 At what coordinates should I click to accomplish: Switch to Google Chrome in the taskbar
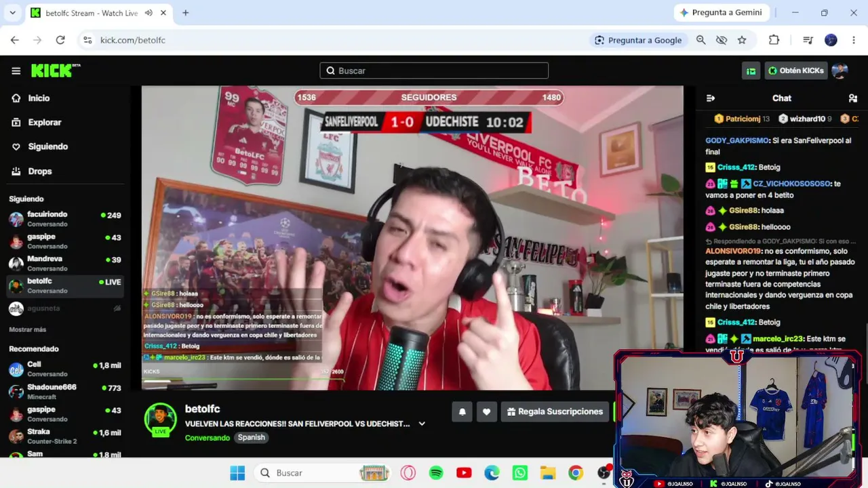(576, 473)
